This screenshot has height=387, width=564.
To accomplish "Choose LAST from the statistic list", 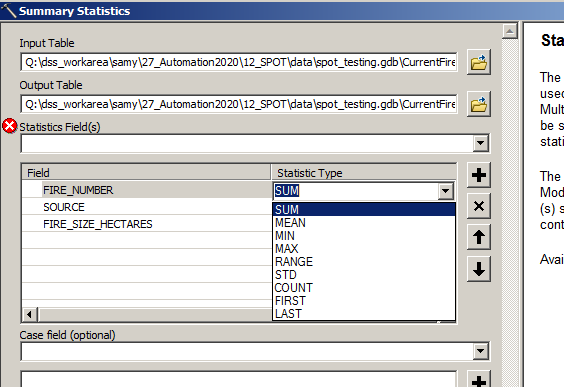I will click(x=364, y=313).
